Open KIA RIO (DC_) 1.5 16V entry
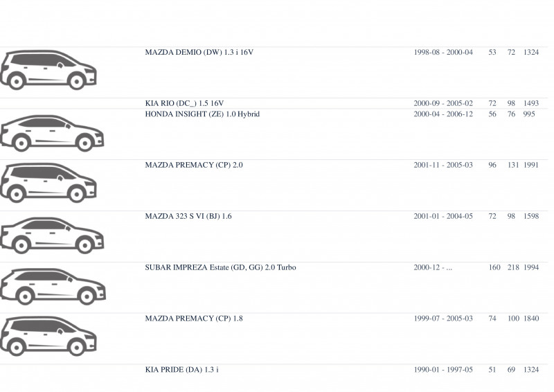The height and width of the screenshot is (392, 554). 184,104
